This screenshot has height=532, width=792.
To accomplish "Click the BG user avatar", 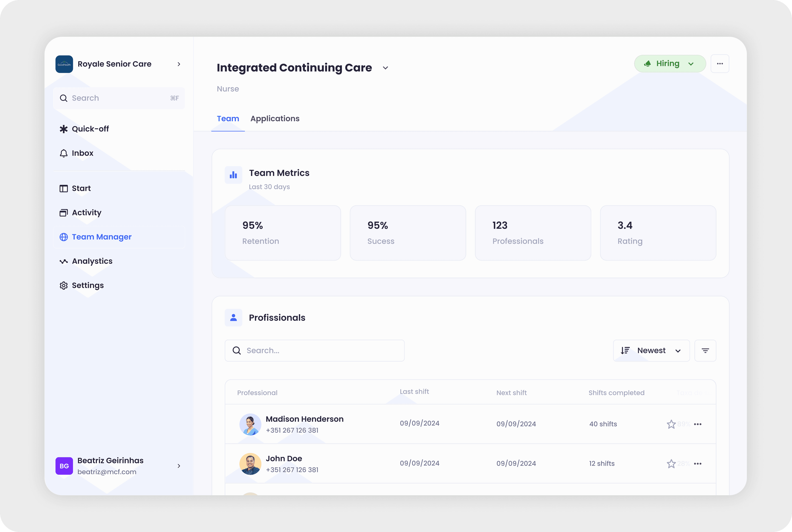I will click(x=64, y=466).
